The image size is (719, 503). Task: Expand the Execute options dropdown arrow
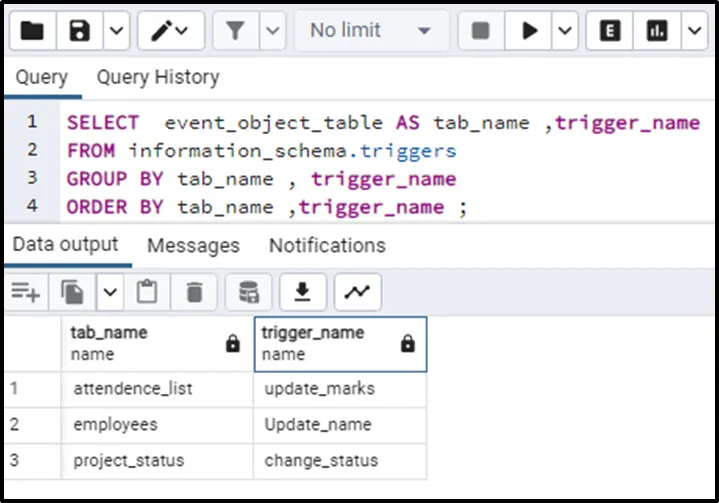click(x=565, y=31)
